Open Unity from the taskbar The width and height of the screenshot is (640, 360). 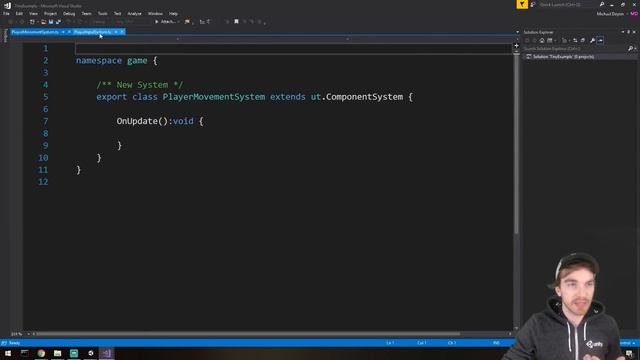(91, 353)
